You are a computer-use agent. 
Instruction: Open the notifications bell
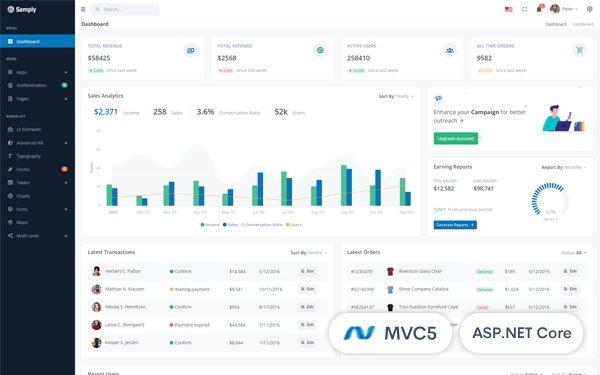(x=539, y=8)
